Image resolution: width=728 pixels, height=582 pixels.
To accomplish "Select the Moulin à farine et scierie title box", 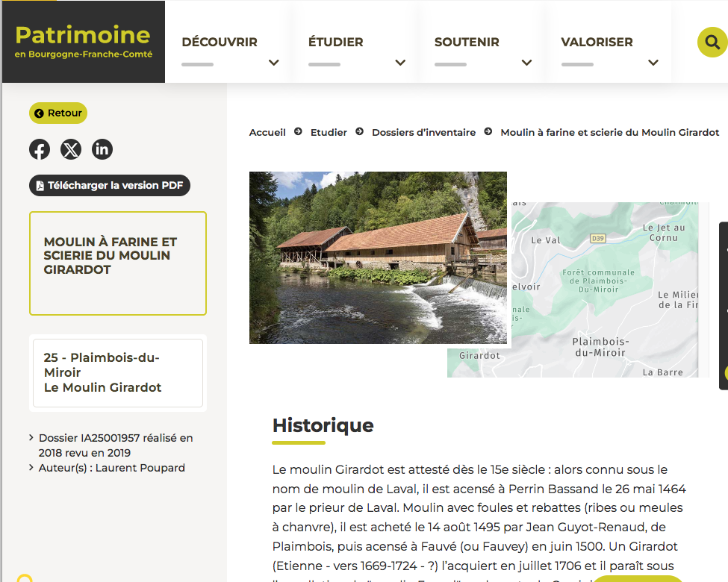I will pyautogui.click(x=118, y=263).
